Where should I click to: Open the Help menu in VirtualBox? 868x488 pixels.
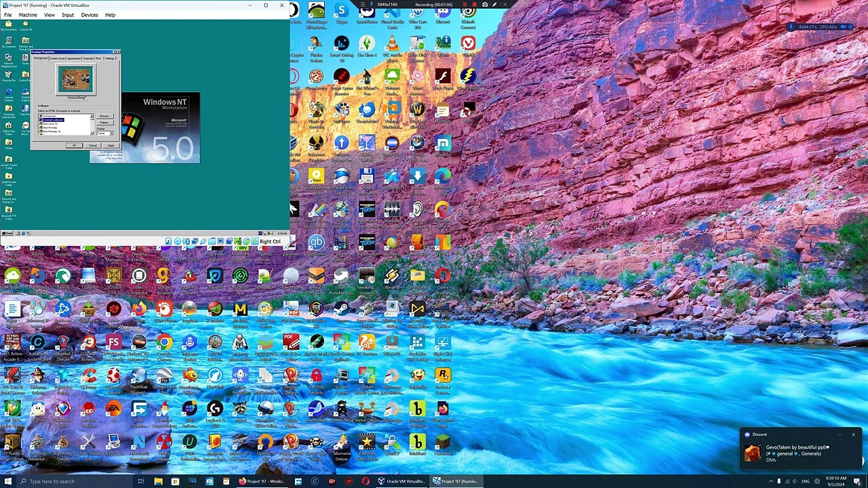pos(110,15)
